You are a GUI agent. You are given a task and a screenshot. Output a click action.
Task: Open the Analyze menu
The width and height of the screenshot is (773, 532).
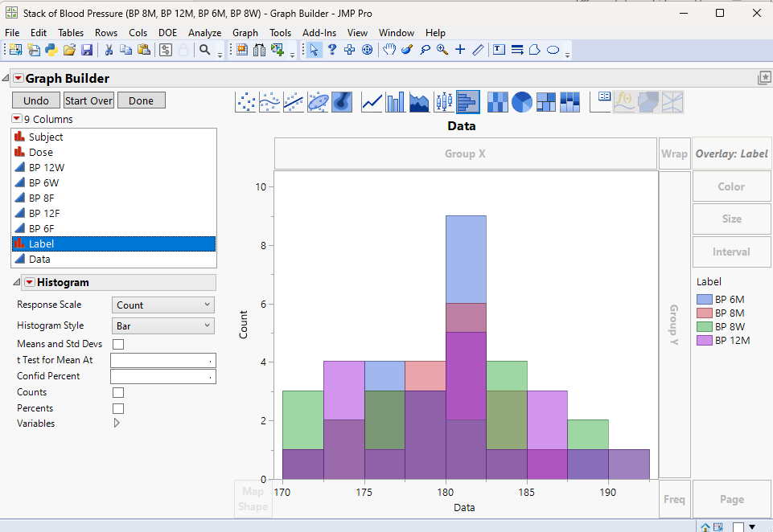(x=204, y=32)
